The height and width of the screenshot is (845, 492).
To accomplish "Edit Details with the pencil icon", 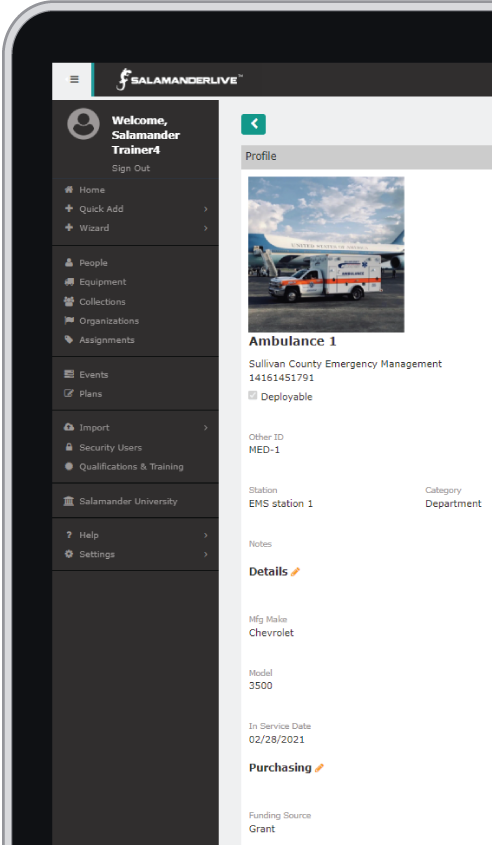I will tap(295, 572).
